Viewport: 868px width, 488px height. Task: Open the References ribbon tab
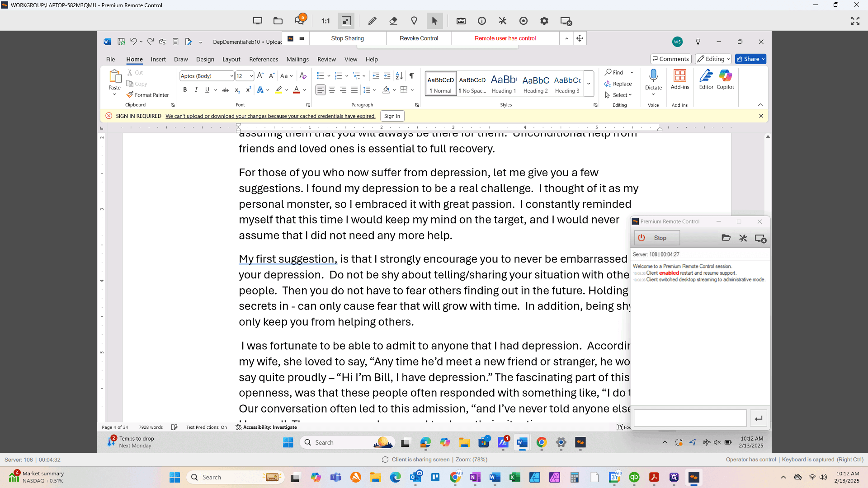tap(264, 59)
